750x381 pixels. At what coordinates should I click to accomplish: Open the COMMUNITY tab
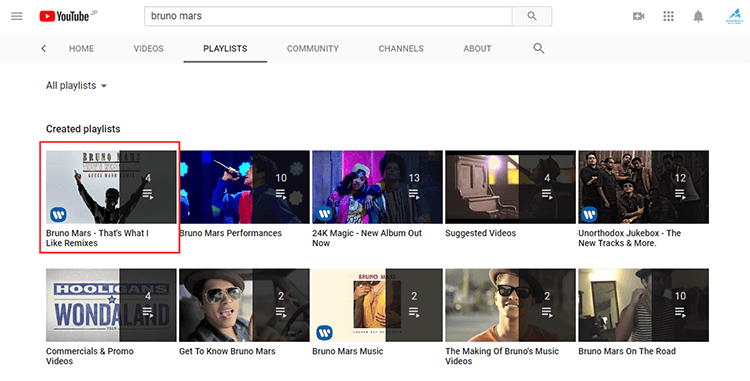(313, 48)
